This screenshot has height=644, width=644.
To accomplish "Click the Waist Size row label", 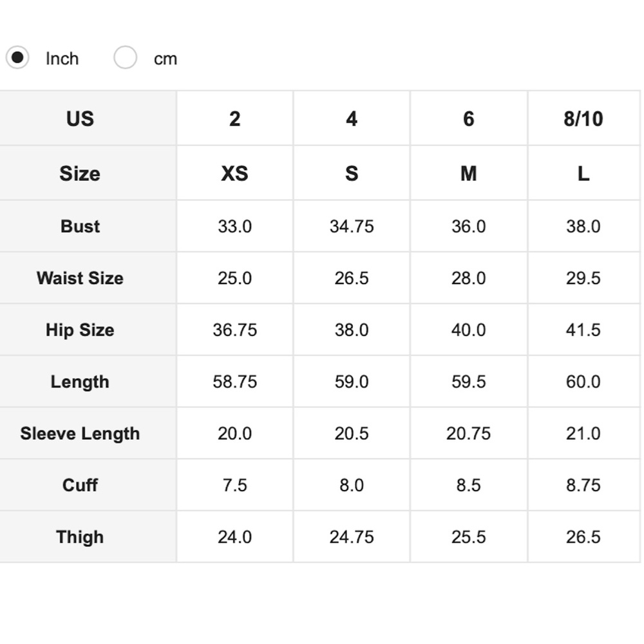I will 80,278.
